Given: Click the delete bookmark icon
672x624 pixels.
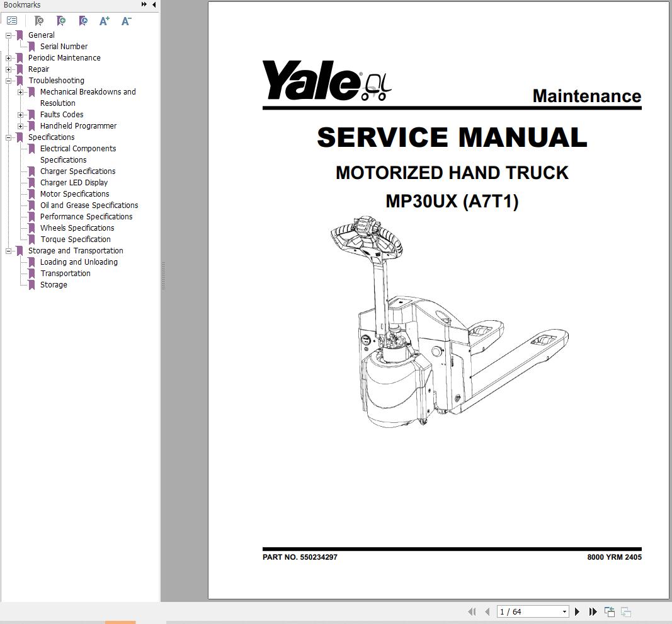Looking at the screenshot, I should (39, 21).
